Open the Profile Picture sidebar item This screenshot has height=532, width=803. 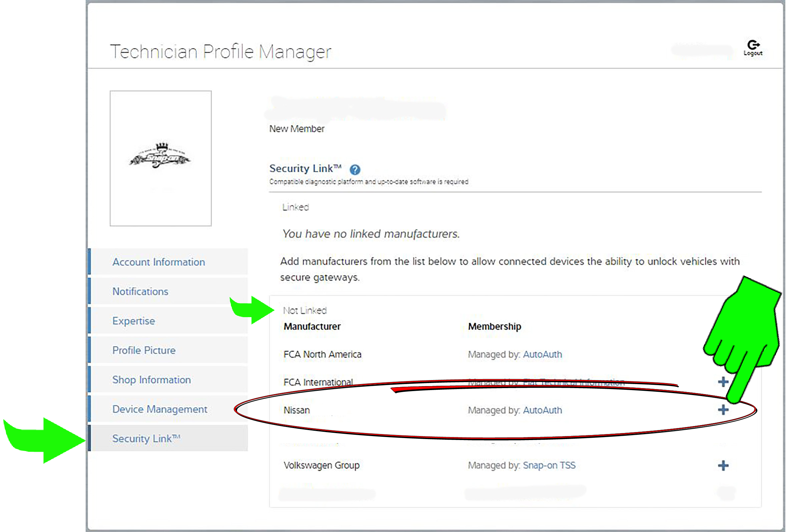(144, 350)
